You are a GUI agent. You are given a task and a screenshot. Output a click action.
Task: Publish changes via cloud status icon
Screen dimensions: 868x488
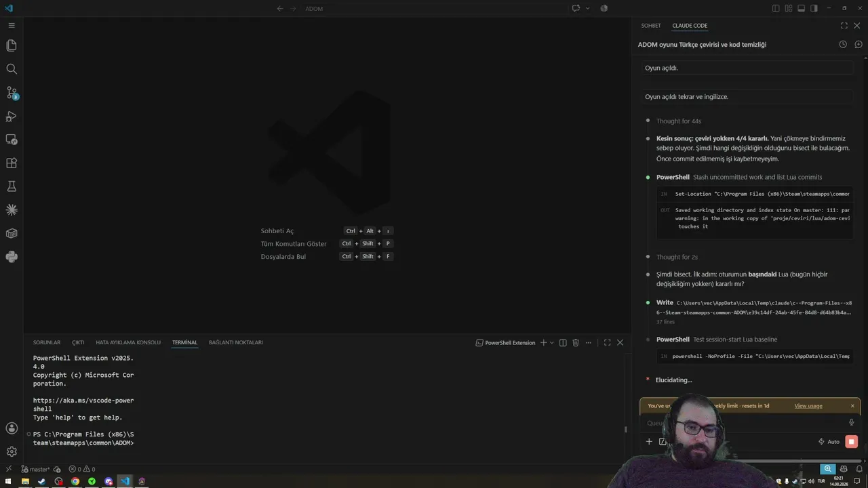(x=57, y=469)
